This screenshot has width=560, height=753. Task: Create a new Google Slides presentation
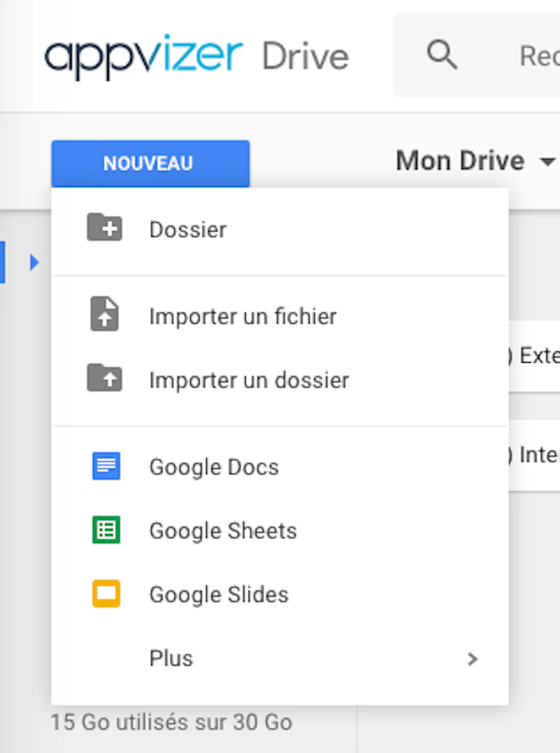click(x=280, y=595)
